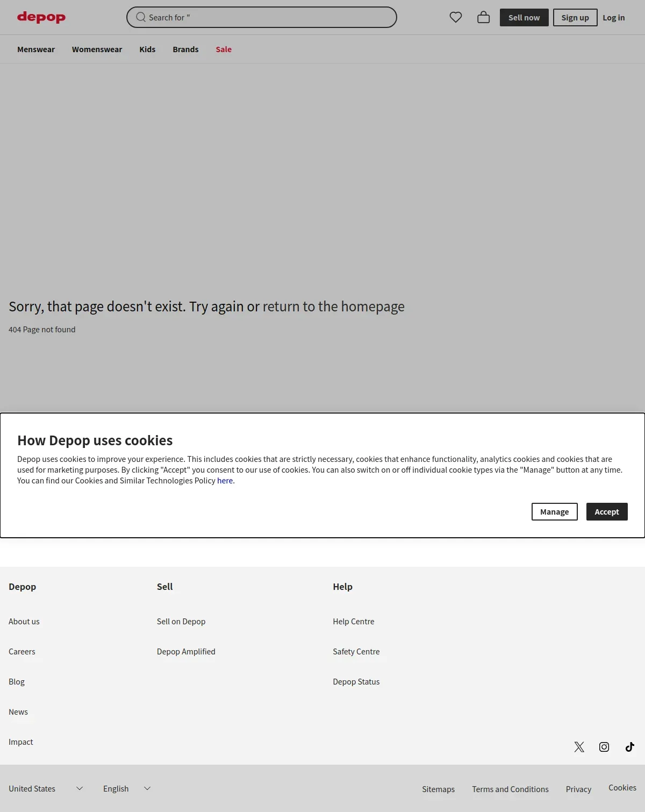Open the Privacy link
The image size is (645, 812).
point(578,789)
